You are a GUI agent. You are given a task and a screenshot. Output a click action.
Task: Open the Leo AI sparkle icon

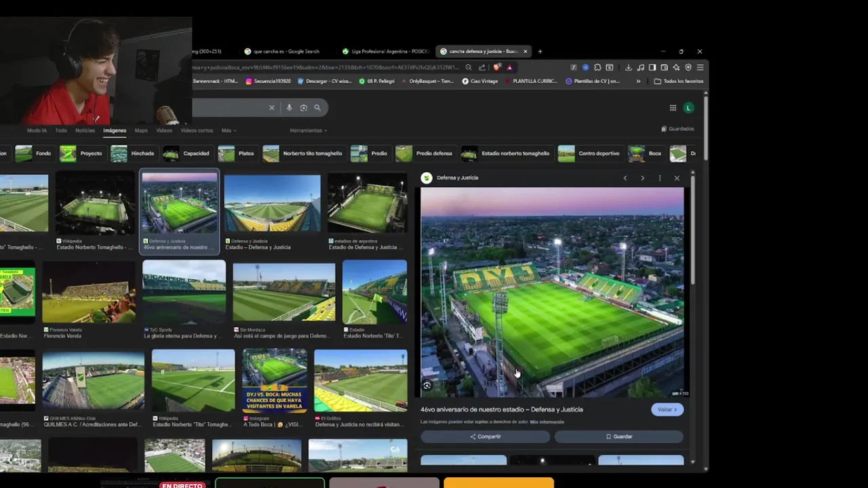coord(676,67)
